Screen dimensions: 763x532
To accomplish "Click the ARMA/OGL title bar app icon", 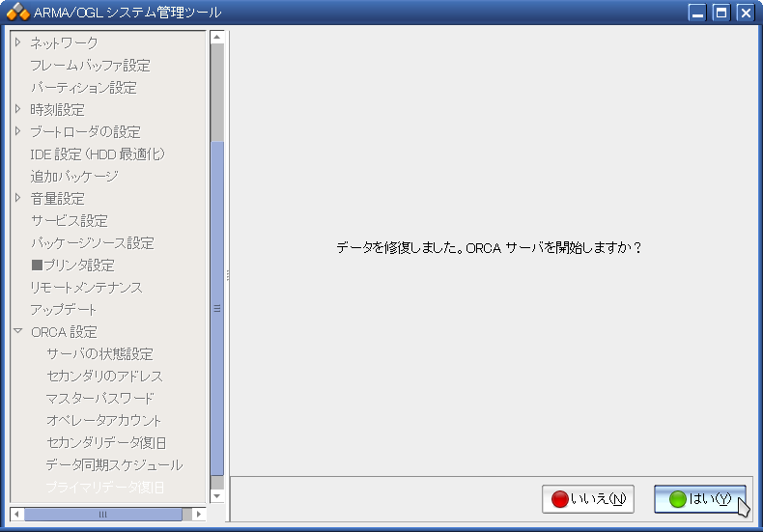I will [x=17, y=13].
